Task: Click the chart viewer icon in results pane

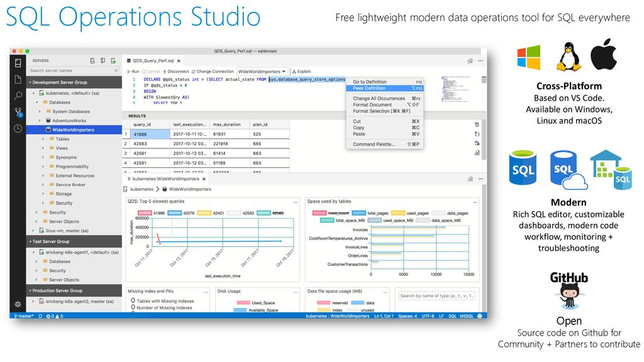Action: point(477,153)
